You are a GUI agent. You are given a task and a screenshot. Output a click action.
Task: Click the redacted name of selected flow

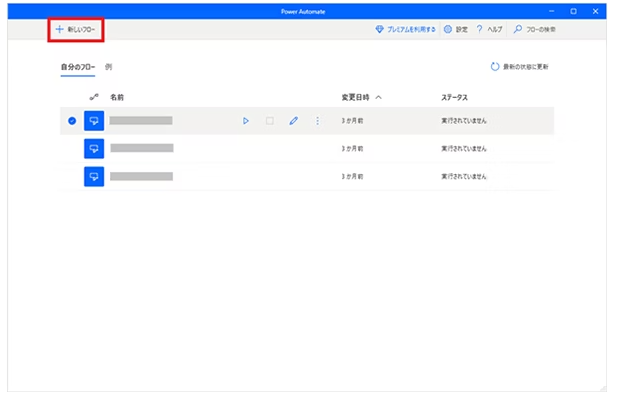[x=141, y=120]
